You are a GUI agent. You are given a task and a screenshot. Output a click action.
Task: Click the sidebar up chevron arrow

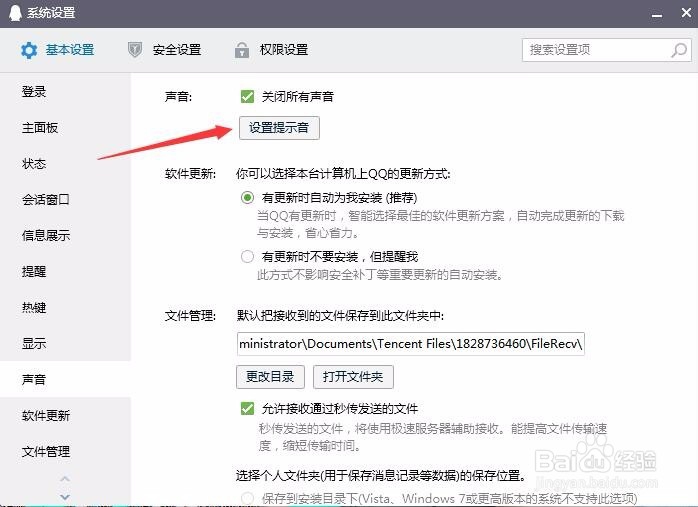(65, 479)
